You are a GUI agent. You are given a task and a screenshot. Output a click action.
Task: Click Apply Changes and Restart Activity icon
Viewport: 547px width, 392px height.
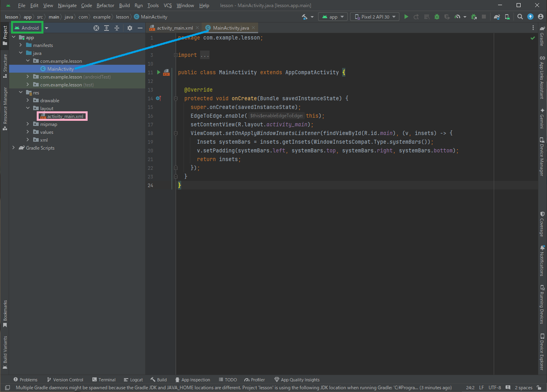tap(416, 17)
